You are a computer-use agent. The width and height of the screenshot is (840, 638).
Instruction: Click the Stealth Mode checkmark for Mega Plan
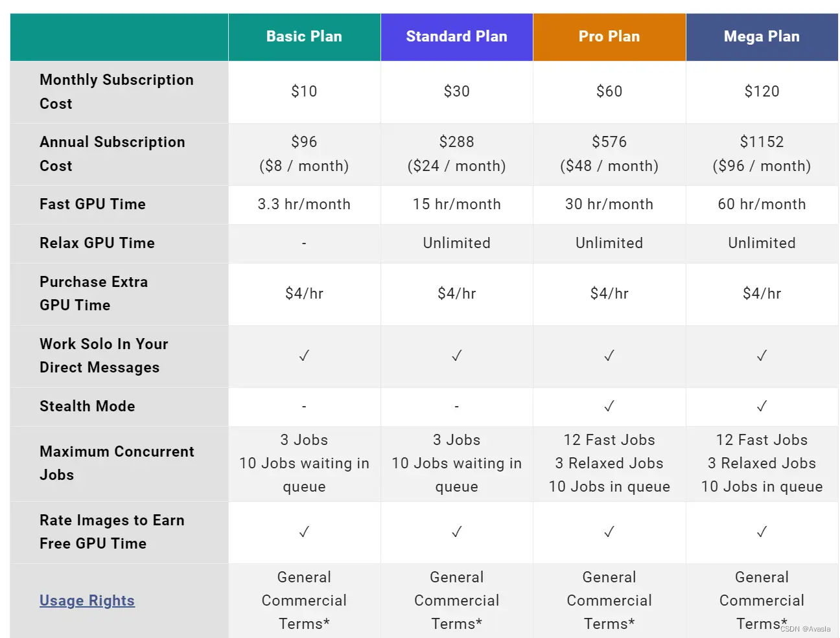[x=762, y=406]
